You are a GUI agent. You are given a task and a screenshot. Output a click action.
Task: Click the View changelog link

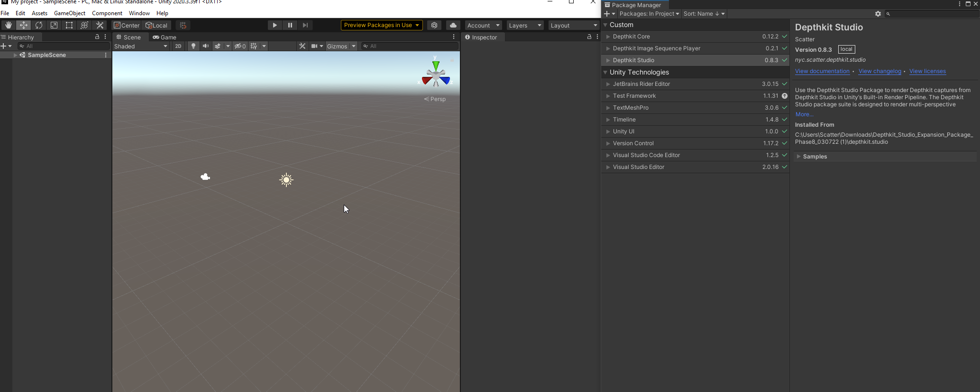879,71
